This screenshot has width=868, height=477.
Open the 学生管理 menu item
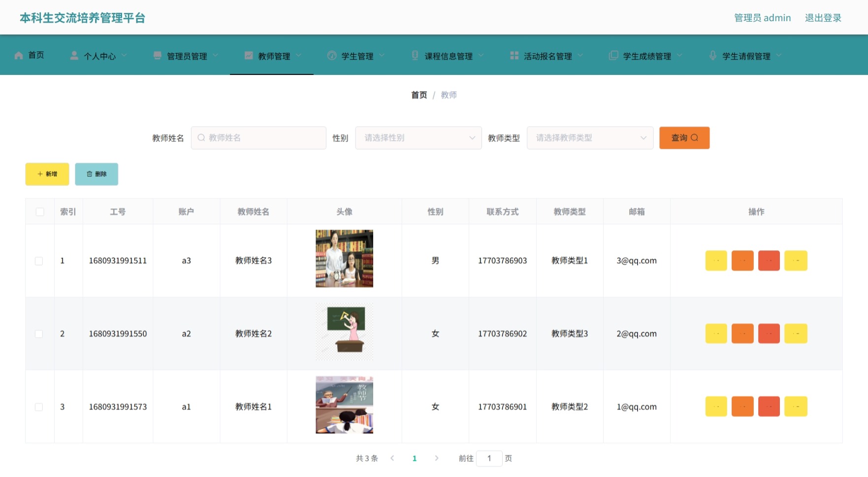point(355,55)
